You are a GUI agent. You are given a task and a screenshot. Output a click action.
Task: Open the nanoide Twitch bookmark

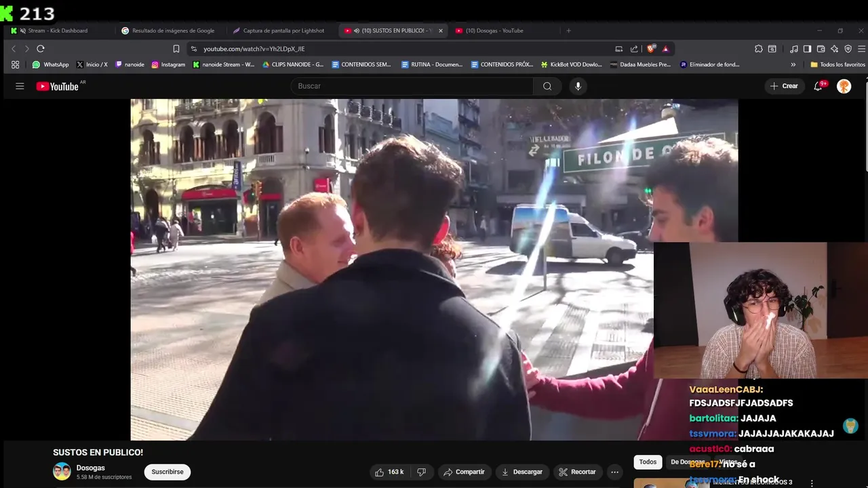tap(130, 64)
